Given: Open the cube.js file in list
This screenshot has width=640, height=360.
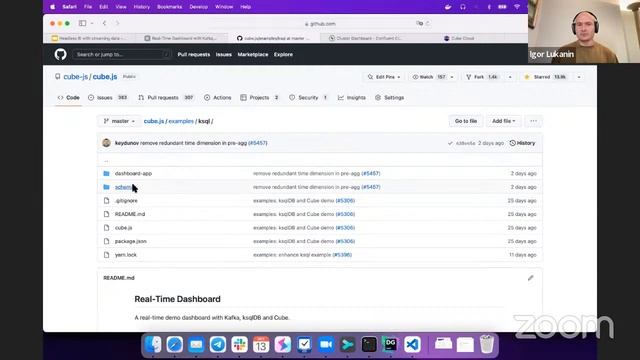Looking at the screenshot, I should pyautogui.click(x=123, y=228).
